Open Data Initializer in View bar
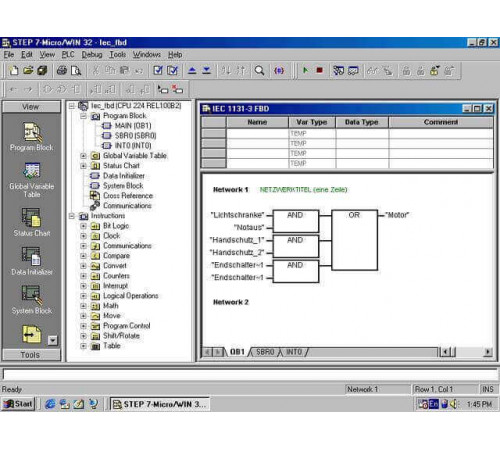This screenshot has height=450, width=500. click(32, 261)
